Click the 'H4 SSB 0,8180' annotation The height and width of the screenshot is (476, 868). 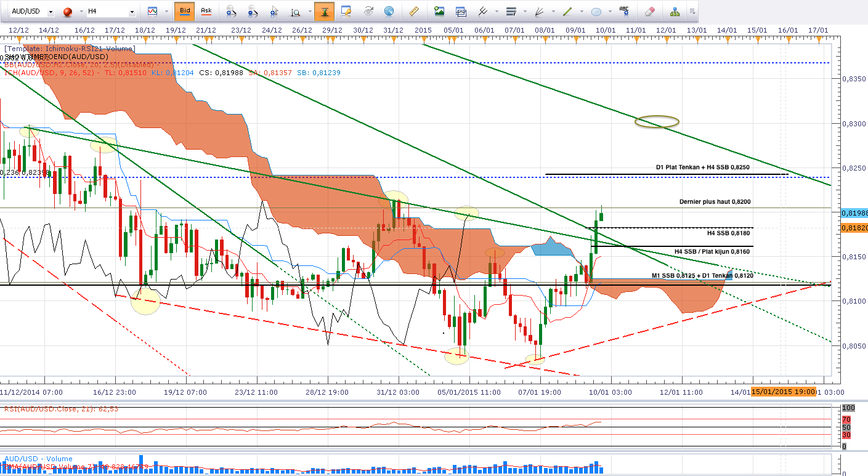coord(729,233)
